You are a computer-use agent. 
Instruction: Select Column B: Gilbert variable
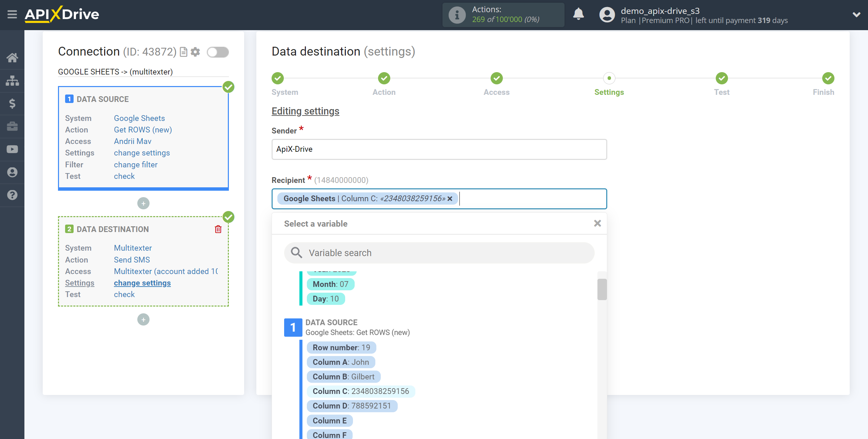point(343,377)
